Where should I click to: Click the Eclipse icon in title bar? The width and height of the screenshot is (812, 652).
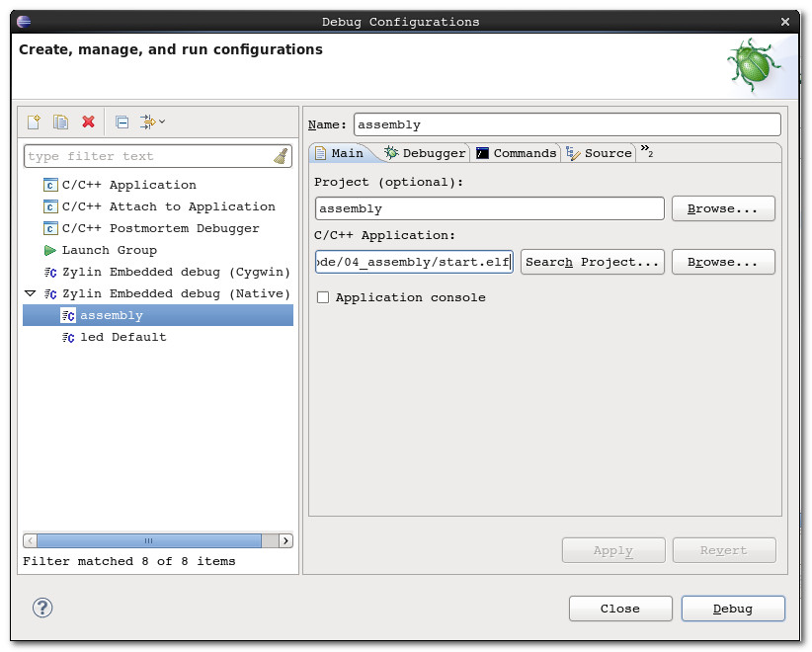(24, 22)
